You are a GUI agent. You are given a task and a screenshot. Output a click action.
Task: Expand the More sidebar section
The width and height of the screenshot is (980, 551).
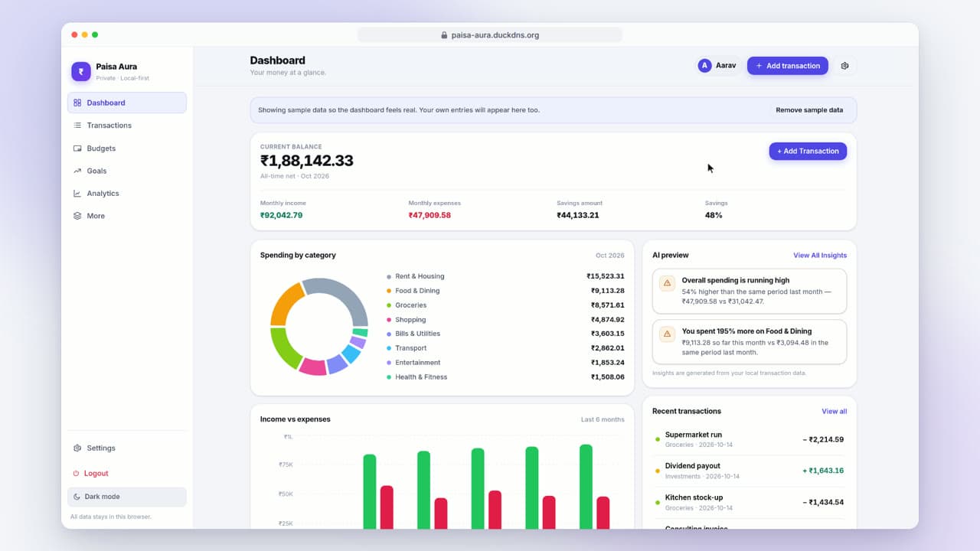click(127, 216)
